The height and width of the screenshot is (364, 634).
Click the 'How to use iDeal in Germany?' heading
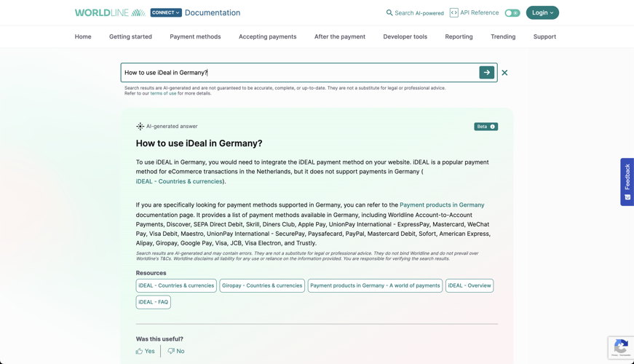(x=199, y=143)
